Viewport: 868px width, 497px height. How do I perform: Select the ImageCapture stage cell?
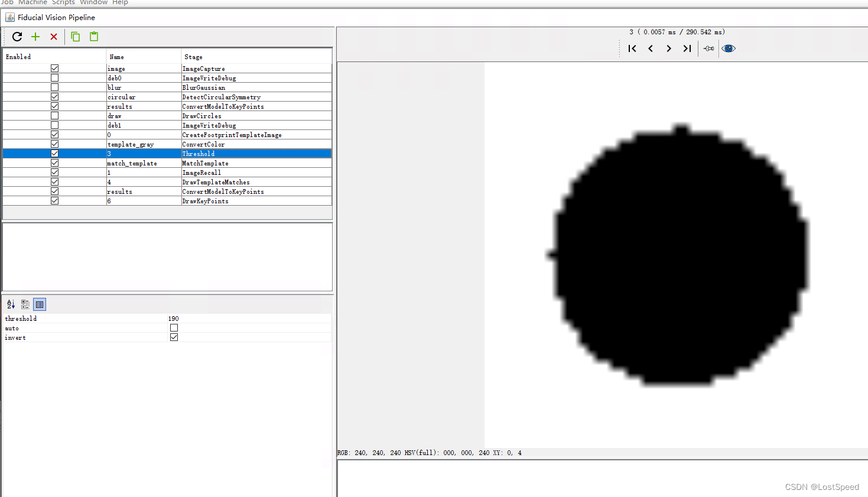point(256,69)
